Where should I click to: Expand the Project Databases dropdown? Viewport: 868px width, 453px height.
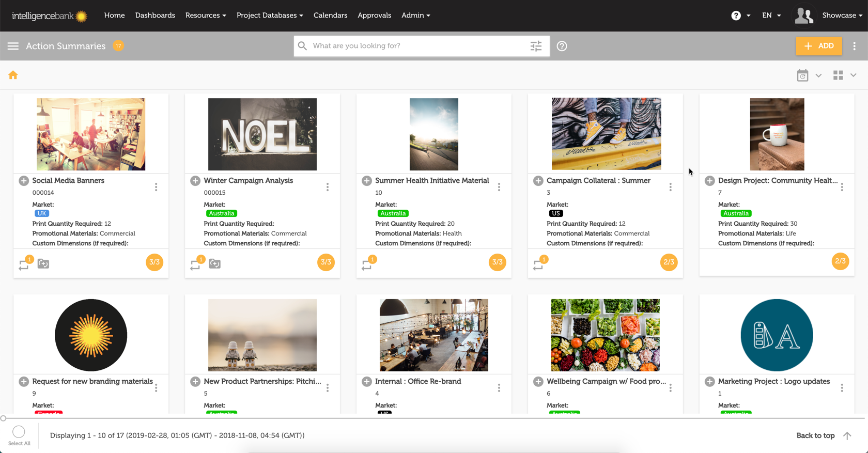270,15
